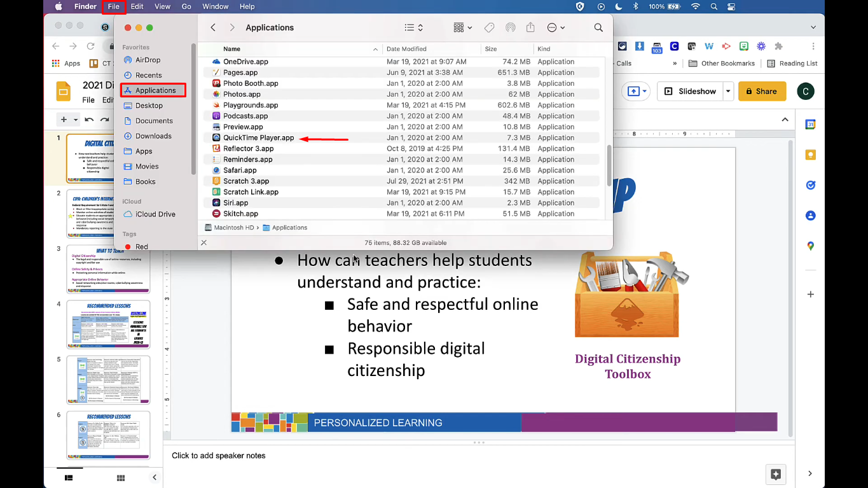Click the Wi-Fi icon in the menu bar
The height and width of the screenshot is (488, 868).
(x=695, y=6)
